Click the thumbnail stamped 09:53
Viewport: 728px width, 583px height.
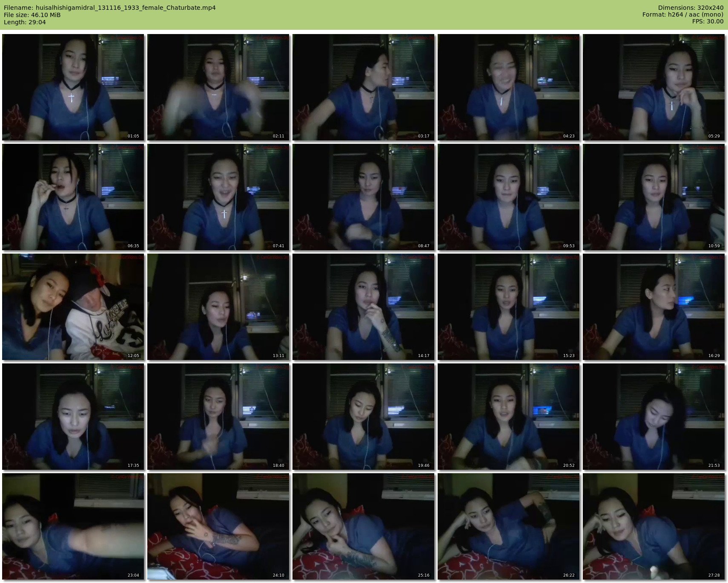[509, 197]
